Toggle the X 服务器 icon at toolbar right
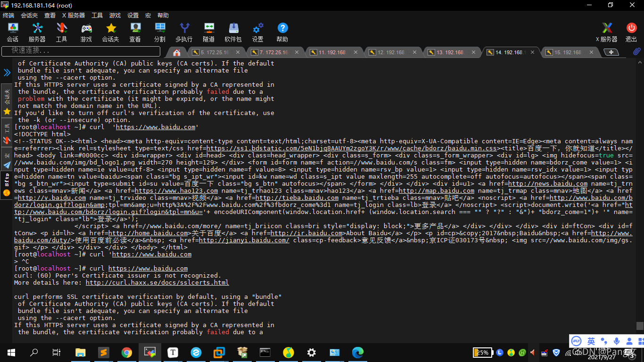 (607, 33)
